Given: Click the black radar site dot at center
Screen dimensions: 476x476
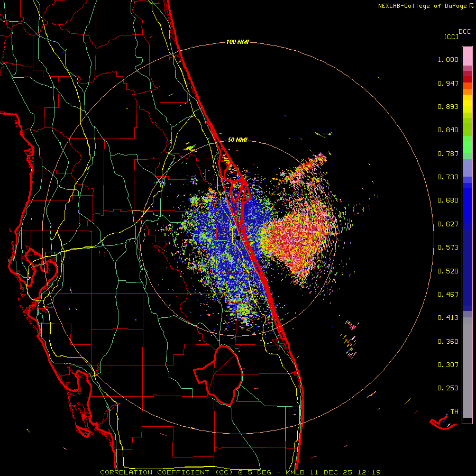Looking at the screenshot, I should tap(238, 239).
